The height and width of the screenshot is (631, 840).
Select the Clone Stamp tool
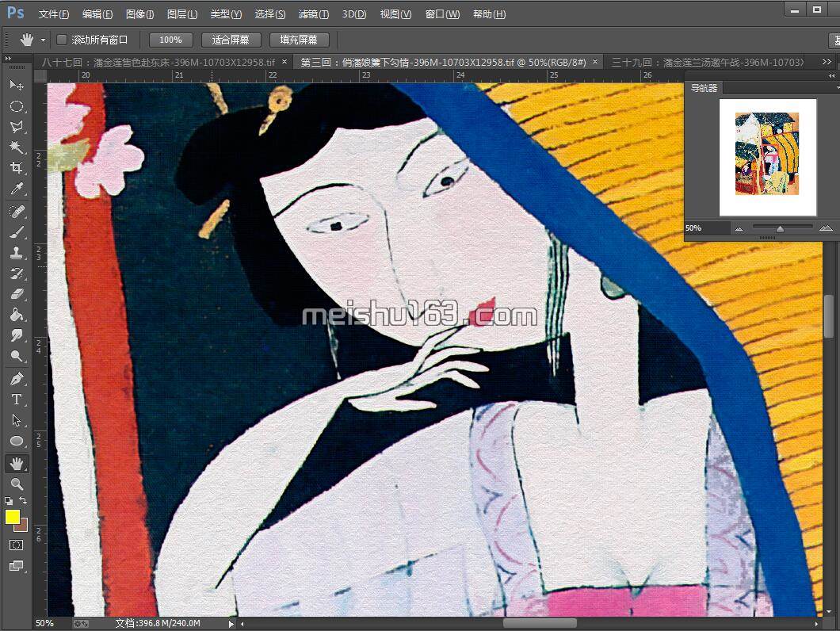17,253
